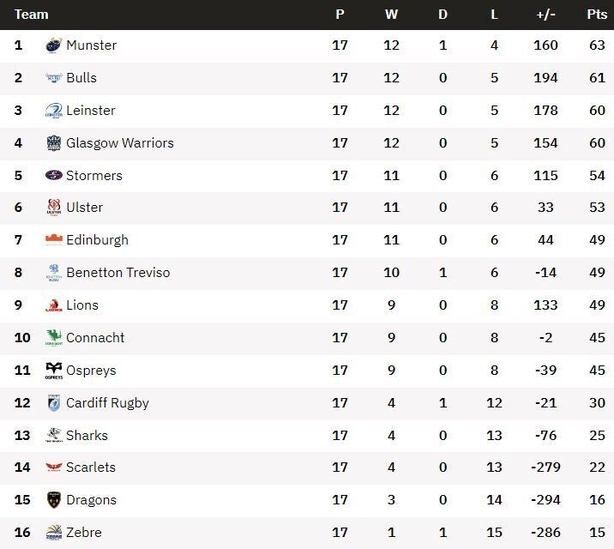
Task: Click the Leinster harp logo
Action: click(54, 110)
